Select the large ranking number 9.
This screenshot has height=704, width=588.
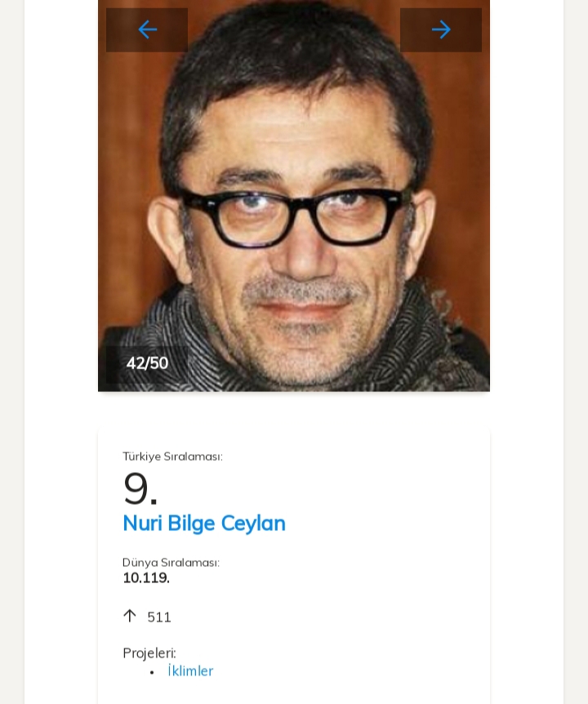(140, 488)
